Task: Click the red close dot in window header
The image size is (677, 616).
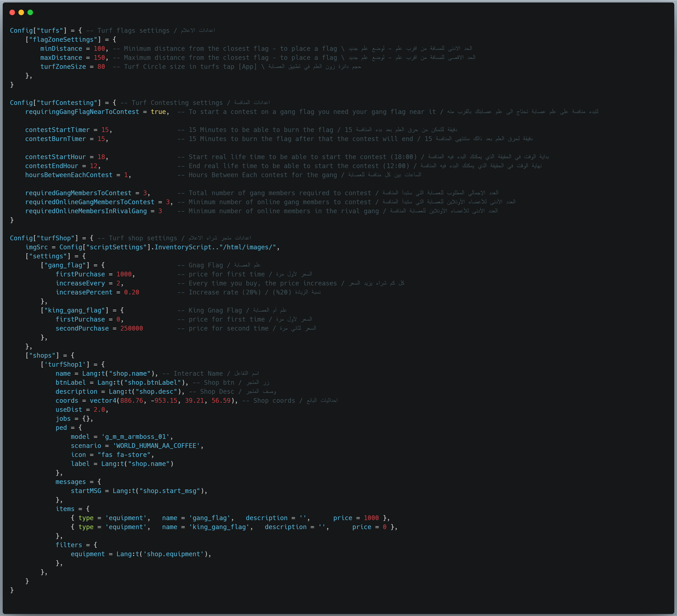Action: point(12,12)
